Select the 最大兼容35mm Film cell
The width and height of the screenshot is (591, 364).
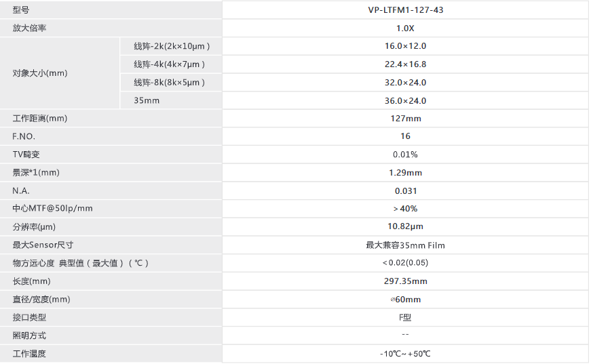coord(406,245)
